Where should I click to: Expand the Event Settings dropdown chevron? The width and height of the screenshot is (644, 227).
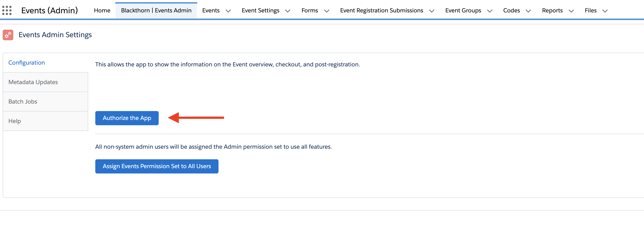(x=287, y=11)
